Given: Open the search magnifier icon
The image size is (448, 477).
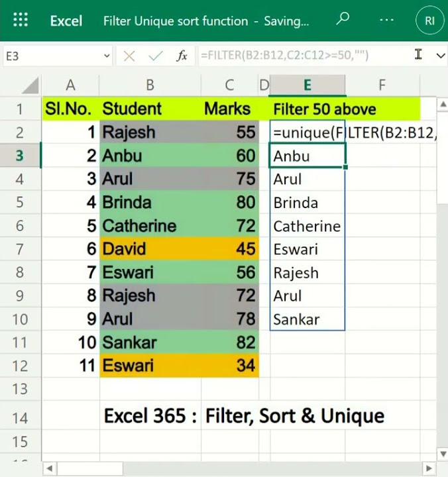Looking at the screenshot, I should [343, 19].
